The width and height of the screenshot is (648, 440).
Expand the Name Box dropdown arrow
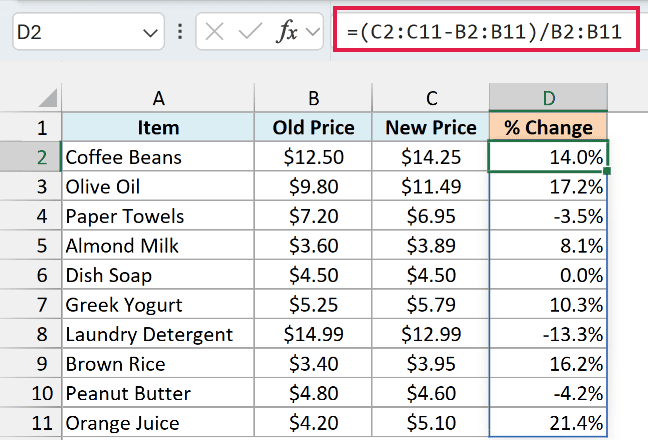point(150,33)
